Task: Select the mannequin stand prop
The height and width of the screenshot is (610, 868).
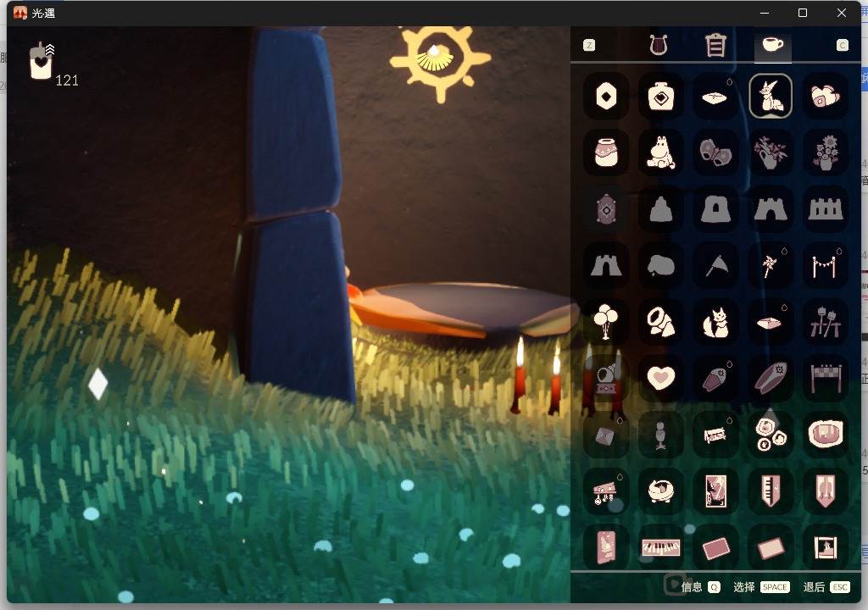Action: (661, 435)
